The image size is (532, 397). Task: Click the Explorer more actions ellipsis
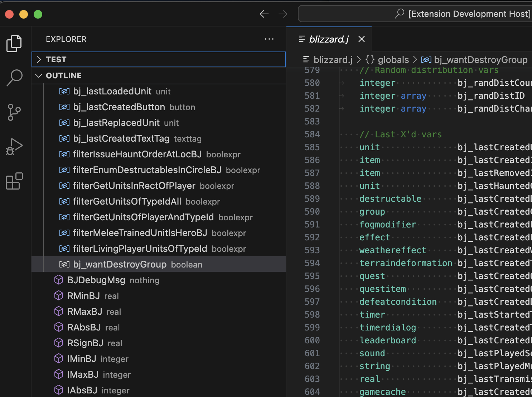point(269,39)
